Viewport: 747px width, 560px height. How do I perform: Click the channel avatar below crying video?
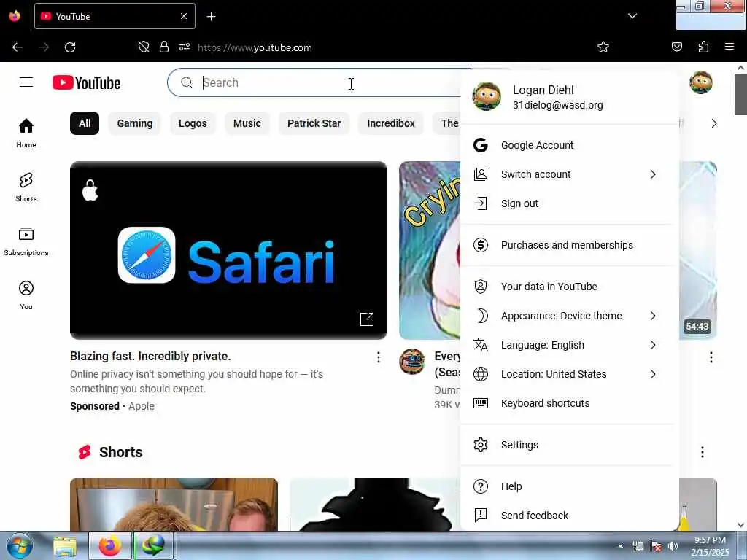tap(411, 362)
